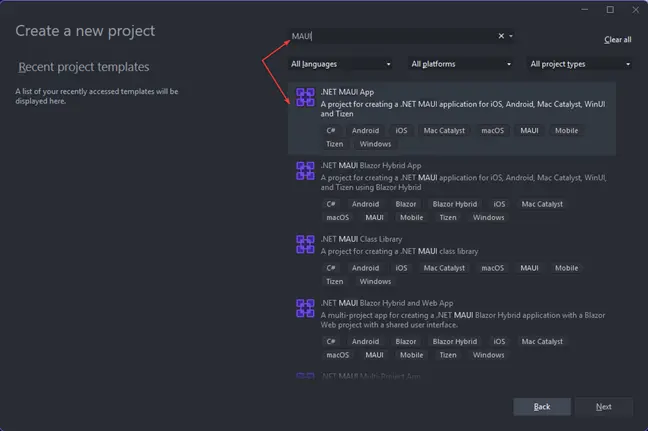This screenshot has width=648, height=431.
Task: Click Blazor tag under Blazor Hybrid App
Action: click(405, 204)
